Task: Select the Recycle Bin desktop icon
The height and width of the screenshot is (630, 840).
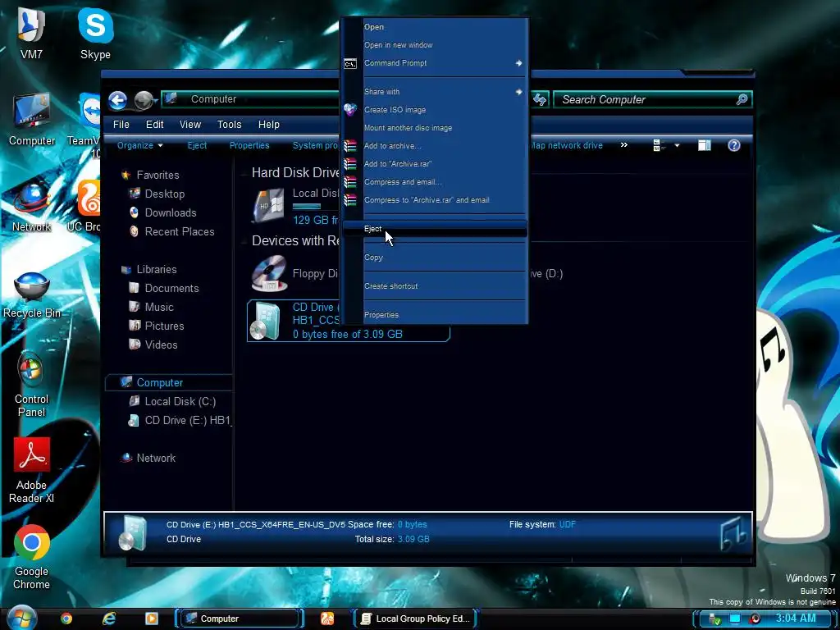Action: click(x=32, y=295)
